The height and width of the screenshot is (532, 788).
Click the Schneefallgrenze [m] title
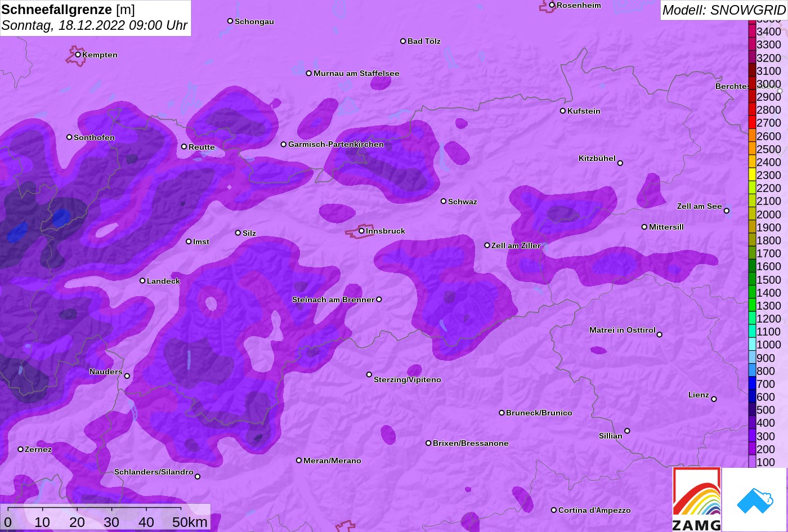pos(68,10)
